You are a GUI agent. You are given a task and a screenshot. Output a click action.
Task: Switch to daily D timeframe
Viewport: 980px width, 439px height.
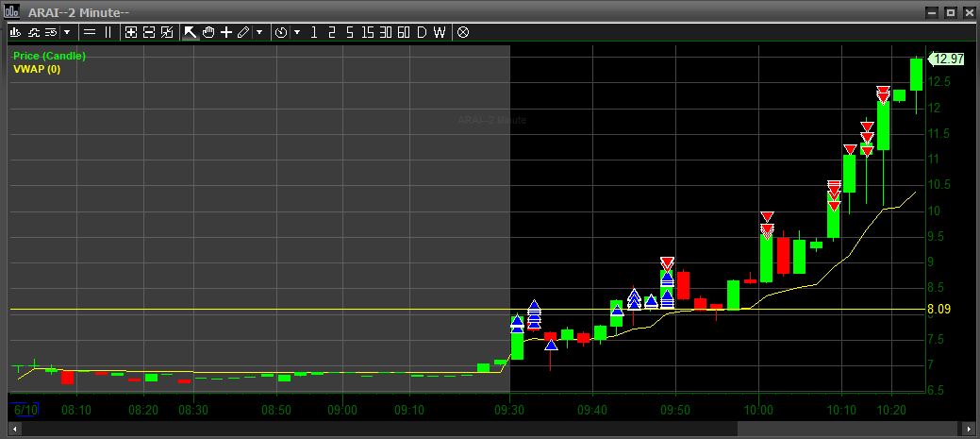point(422,32)
